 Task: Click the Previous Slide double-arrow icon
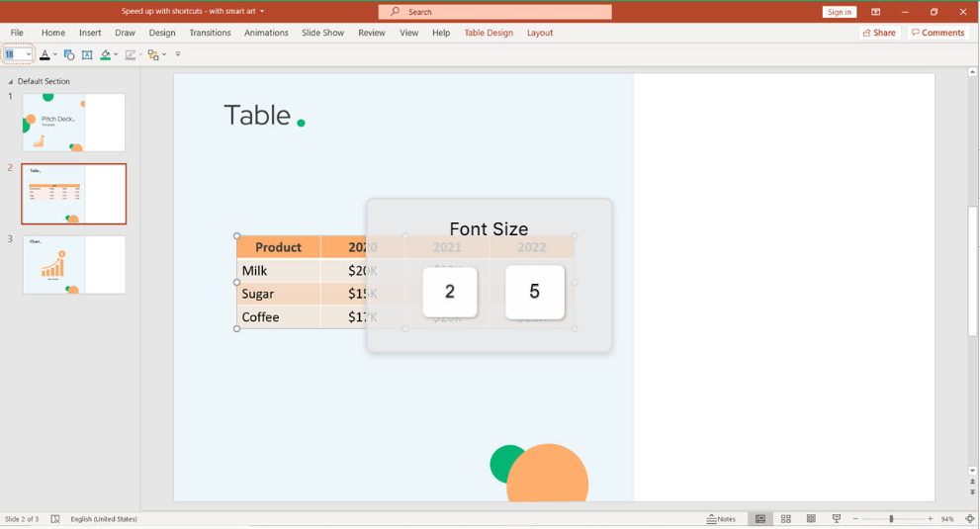coord(972,483)
